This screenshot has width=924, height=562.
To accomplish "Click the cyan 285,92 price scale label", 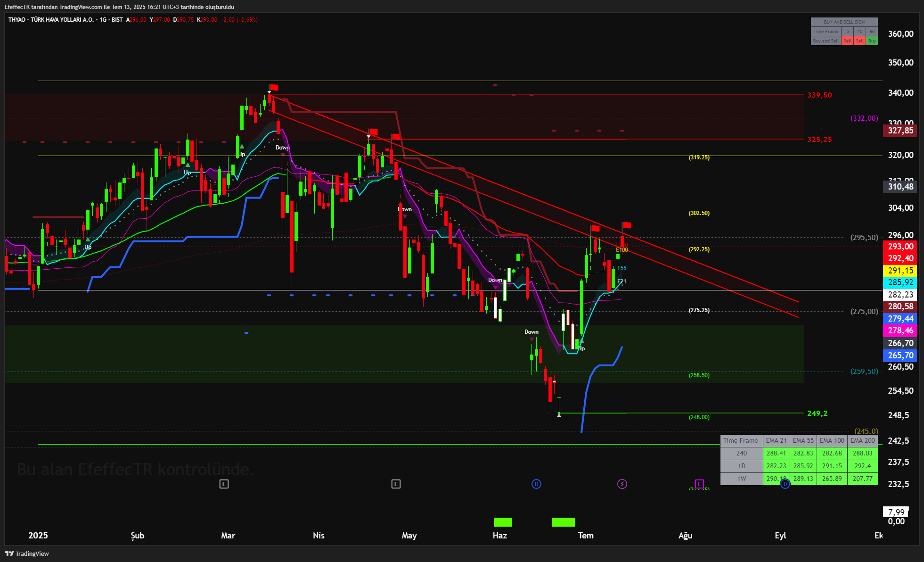I will tap(900, 282).
